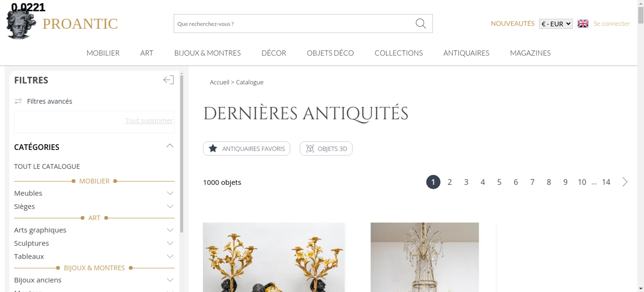
Task: Open the Bijoux & Montres menu
Action: [207, 53]
